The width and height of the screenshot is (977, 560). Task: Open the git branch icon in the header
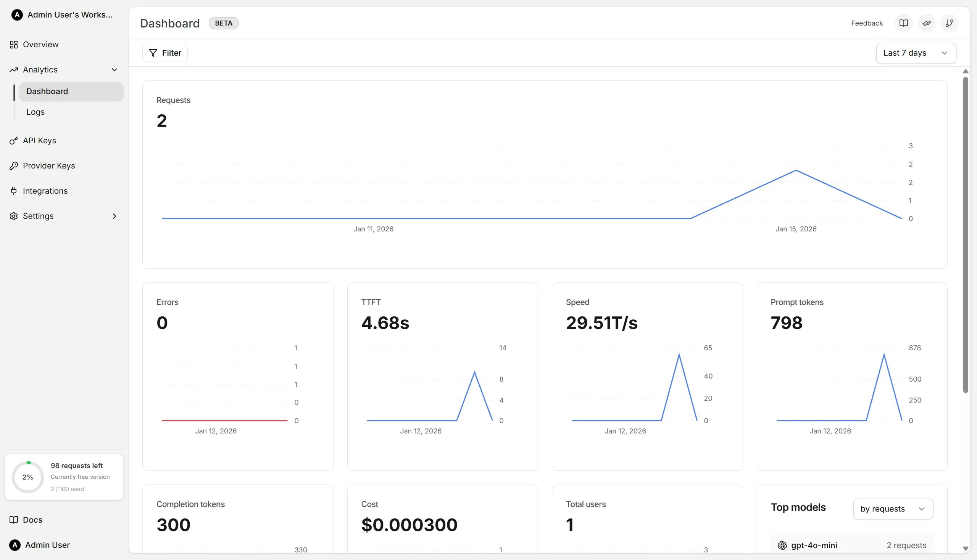pos(949,23)
